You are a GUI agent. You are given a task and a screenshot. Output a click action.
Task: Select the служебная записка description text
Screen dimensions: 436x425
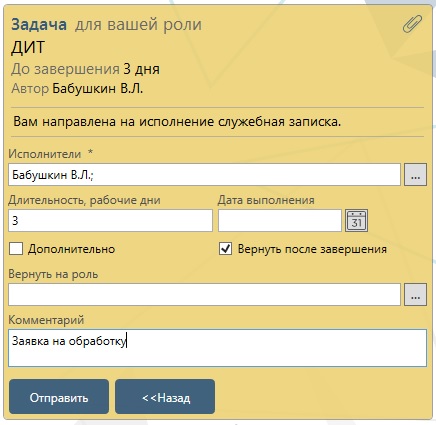[279, 121]
